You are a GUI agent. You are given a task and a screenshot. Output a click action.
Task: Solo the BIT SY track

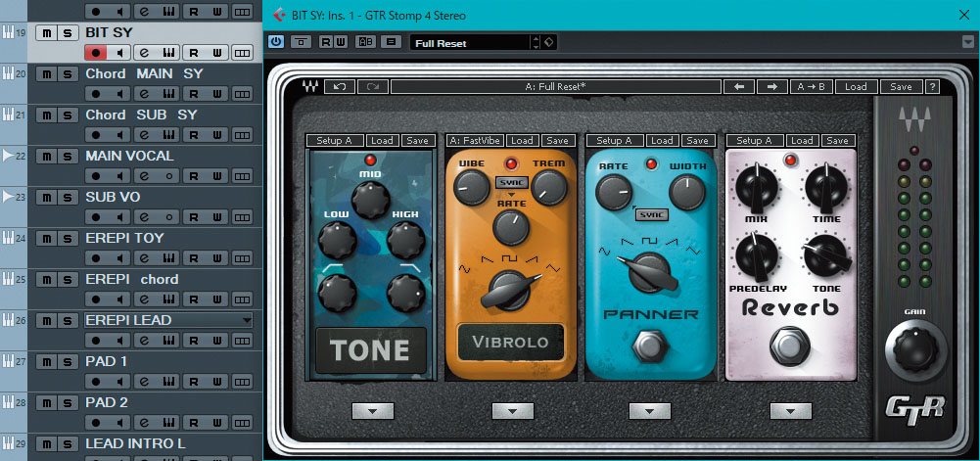click(68, 32)
